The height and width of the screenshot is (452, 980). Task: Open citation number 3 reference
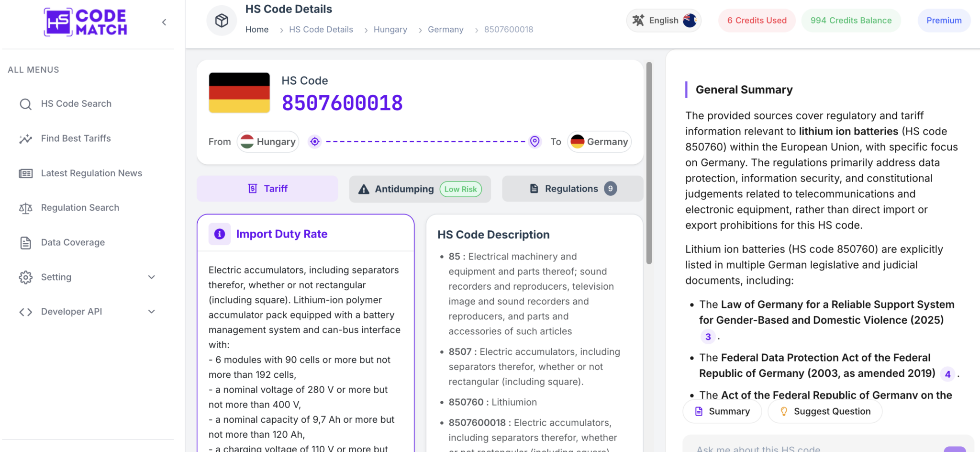click(x=708, y=337)
